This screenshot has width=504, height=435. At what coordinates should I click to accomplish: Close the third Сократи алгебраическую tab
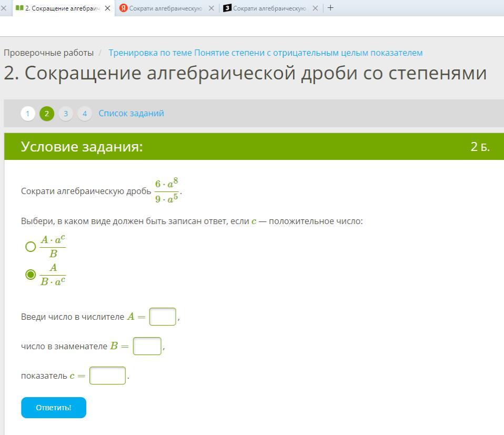315,8
